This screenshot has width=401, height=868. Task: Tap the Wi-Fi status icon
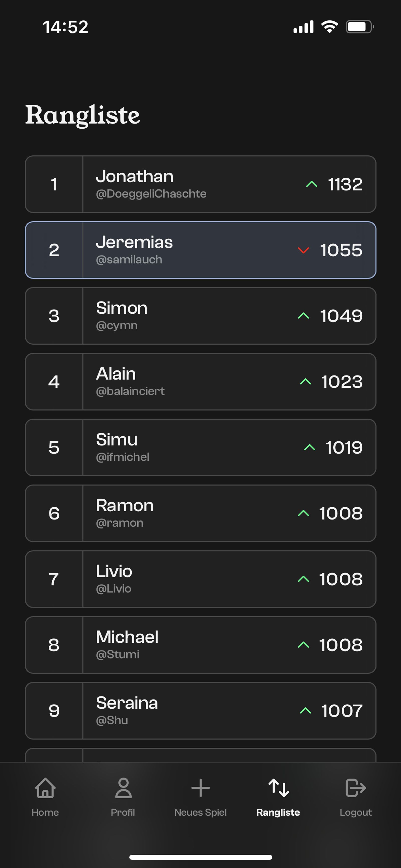click(x=330, y=27)
